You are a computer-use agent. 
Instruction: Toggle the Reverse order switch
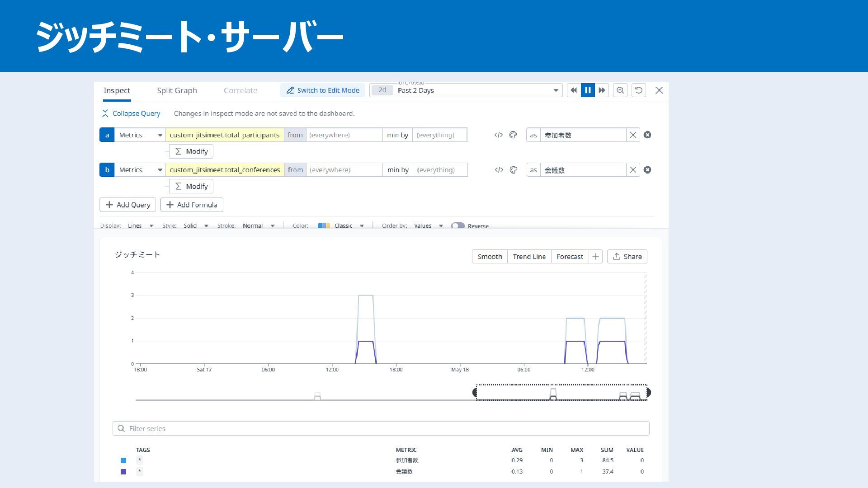point(458,226)
